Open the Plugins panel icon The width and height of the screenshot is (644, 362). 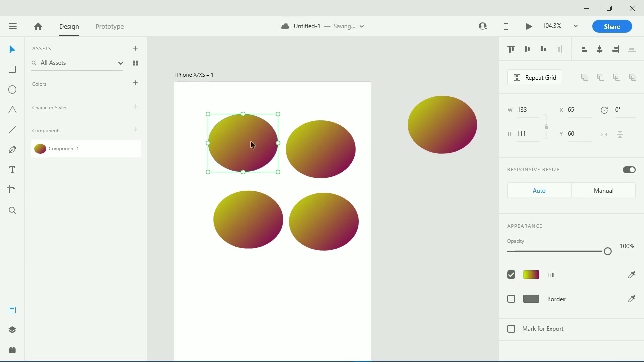coord(12,350)
